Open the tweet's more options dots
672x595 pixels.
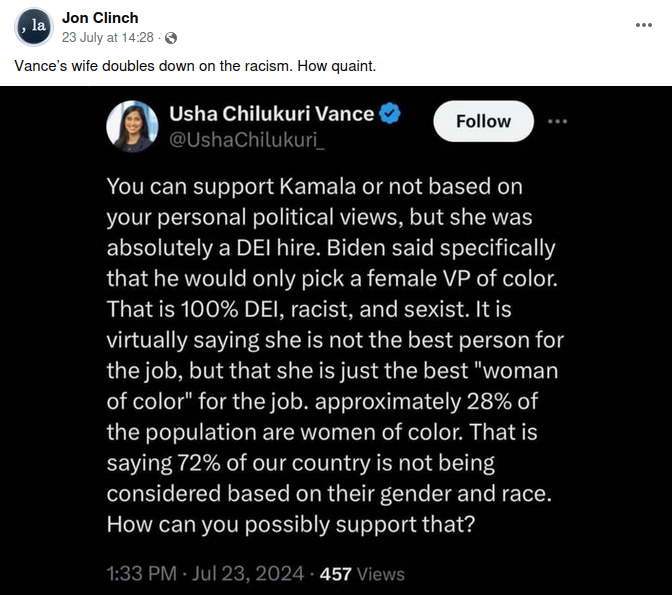[x=558, y=121]
